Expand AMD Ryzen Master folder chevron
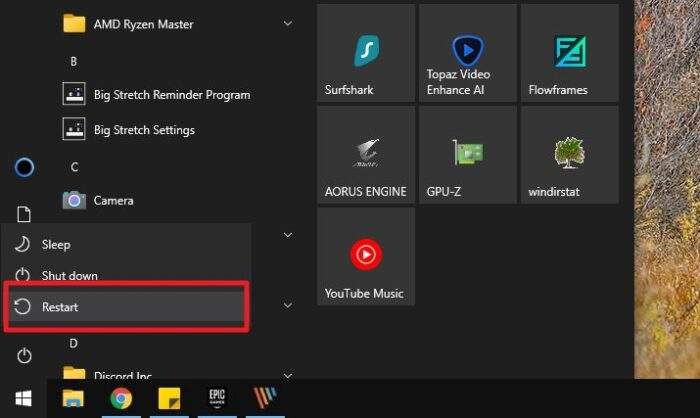700x418 pixels. pyautogui.click(x=288, y=23)
